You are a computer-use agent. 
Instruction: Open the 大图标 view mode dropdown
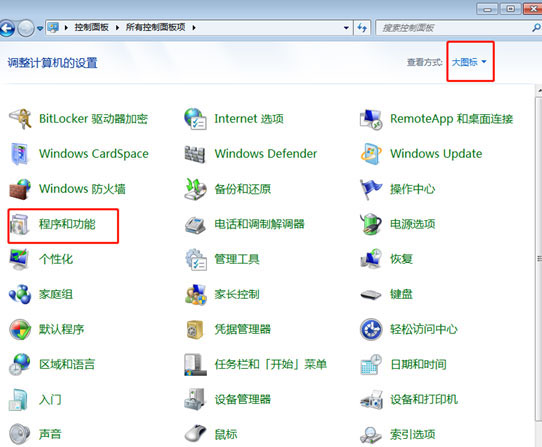[x=469, y=62]
